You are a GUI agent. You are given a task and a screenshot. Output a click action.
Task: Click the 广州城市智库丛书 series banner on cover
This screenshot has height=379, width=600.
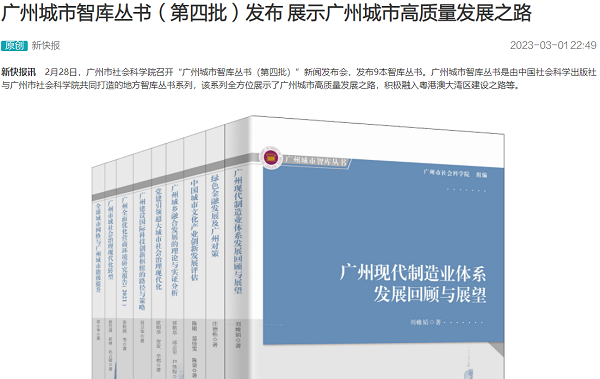tap(315, 160)
